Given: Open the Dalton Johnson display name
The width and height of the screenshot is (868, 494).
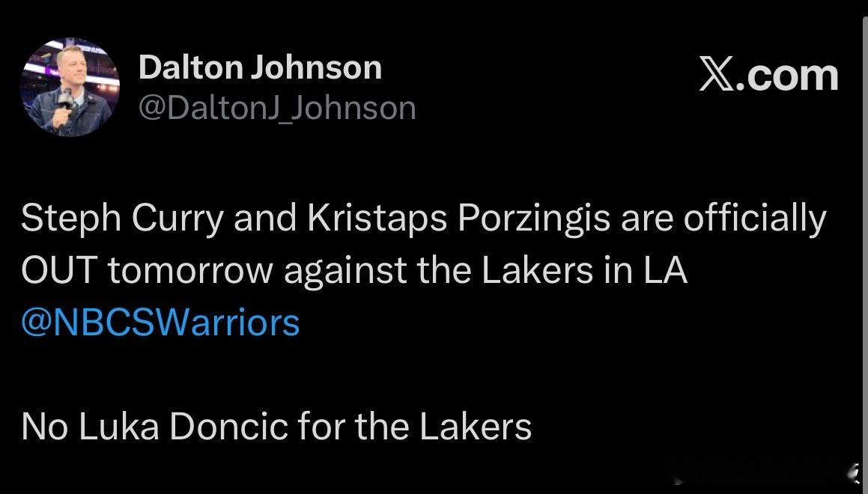Looking at the screenshot, I should pyautogui.click(x=260, y=68).
